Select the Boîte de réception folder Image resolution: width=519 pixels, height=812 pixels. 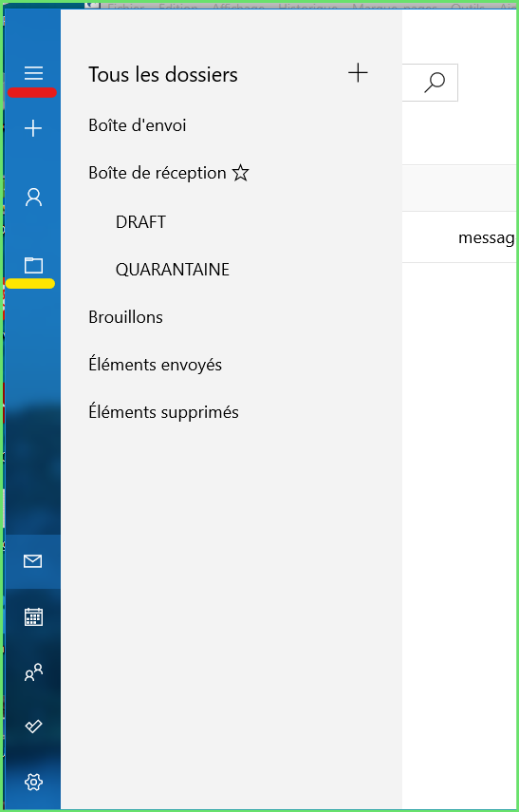point(158,173)
